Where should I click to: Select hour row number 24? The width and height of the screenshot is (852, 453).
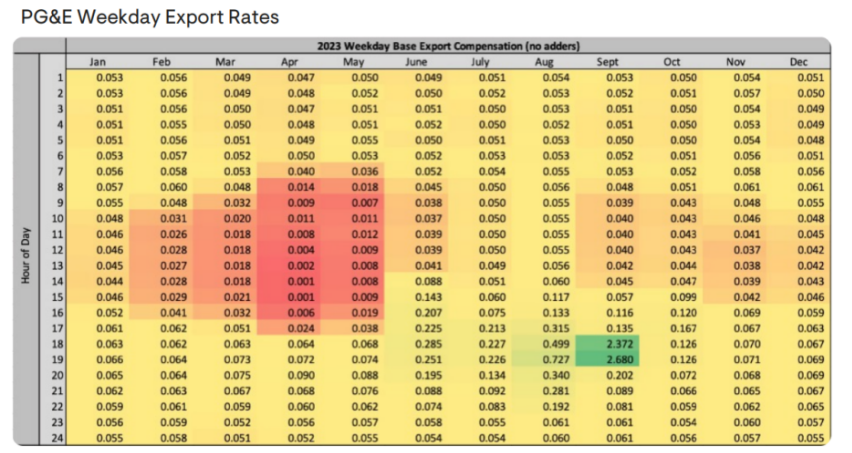click(x=57, y=437)
